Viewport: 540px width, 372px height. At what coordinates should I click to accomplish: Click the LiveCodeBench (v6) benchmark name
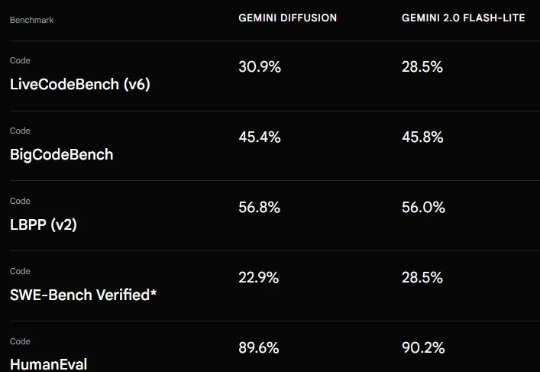click(80, 84)
